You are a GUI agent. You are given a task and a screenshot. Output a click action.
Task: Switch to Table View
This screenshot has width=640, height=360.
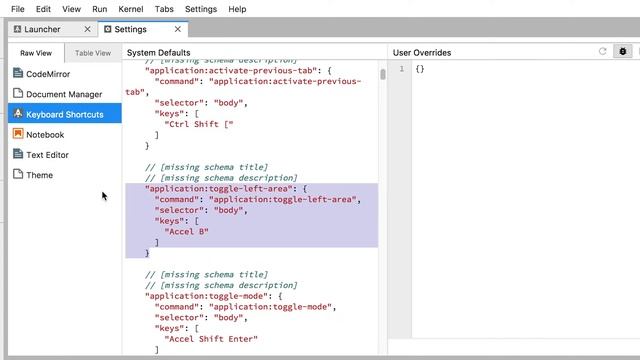(93, 53)
